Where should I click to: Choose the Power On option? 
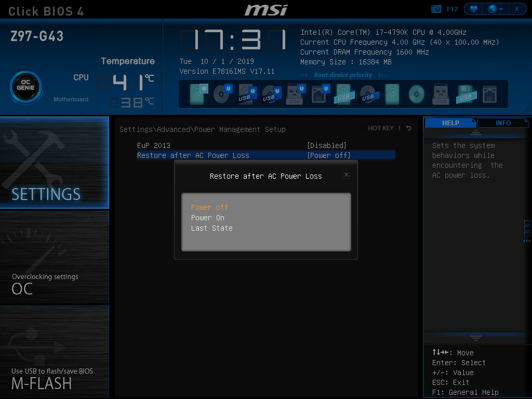[x=208, y=218]
